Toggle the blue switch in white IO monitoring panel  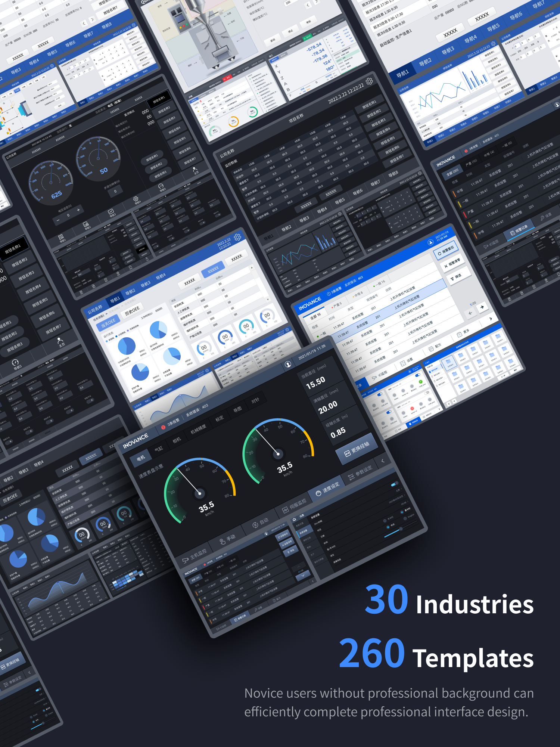coord(380,394)
